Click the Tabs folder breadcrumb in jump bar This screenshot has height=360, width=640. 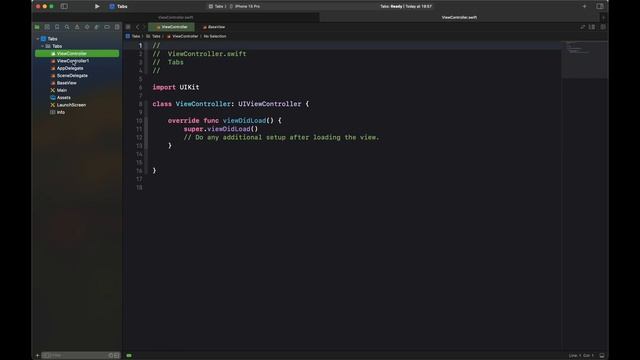pyautogui.click(x=153, y=36)
